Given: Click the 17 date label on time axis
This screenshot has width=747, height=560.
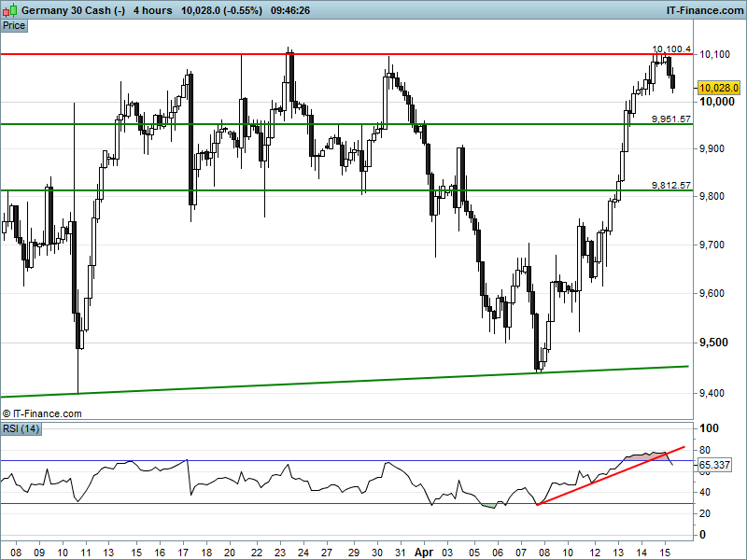Looking at the screenshot, I should [x=183, y=553].
